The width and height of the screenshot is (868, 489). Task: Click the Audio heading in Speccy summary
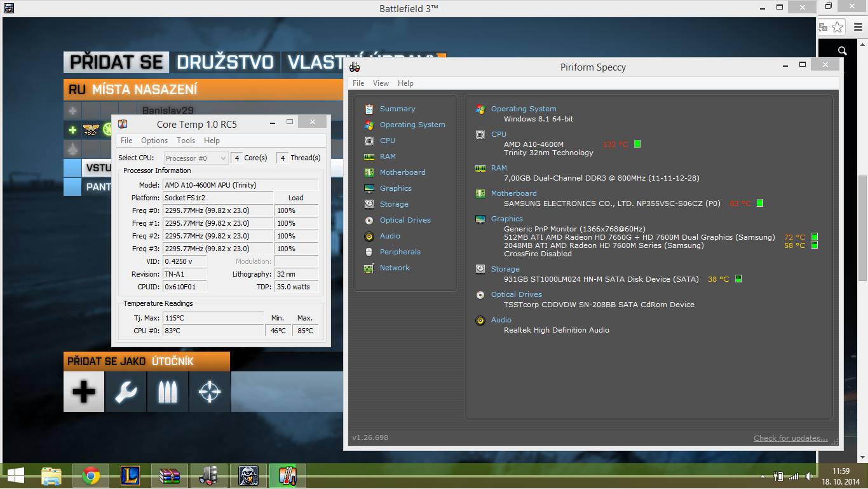[501, 320]
